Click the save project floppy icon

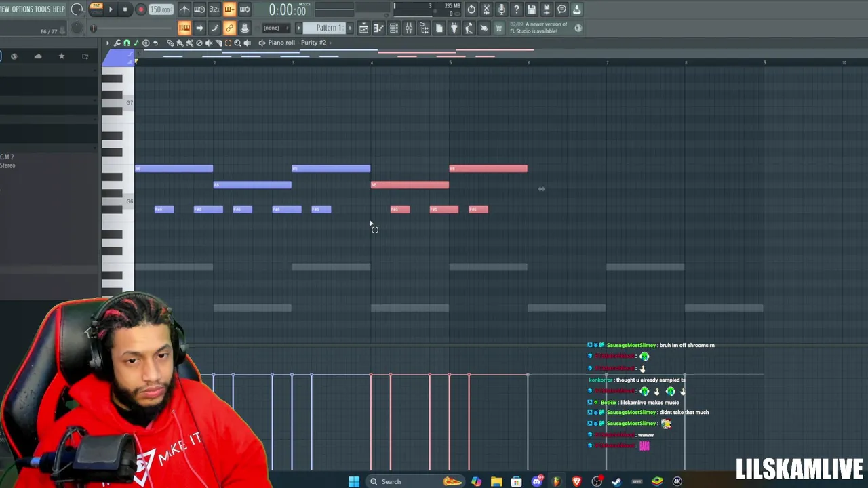coord(531,9)
